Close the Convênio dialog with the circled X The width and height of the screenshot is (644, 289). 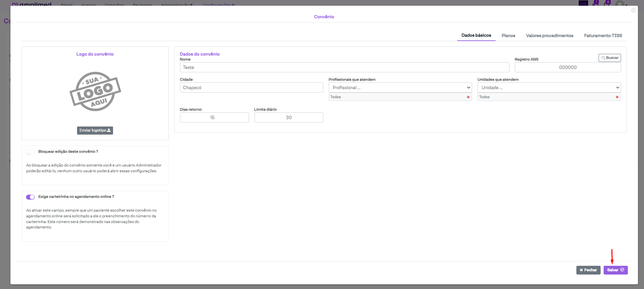(633, 10)
